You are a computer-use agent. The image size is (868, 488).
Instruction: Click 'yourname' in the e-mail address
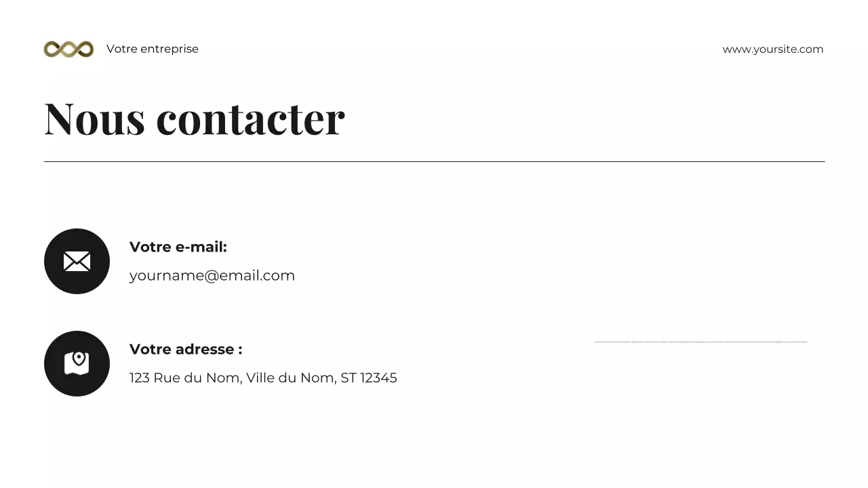pos(166,276)
